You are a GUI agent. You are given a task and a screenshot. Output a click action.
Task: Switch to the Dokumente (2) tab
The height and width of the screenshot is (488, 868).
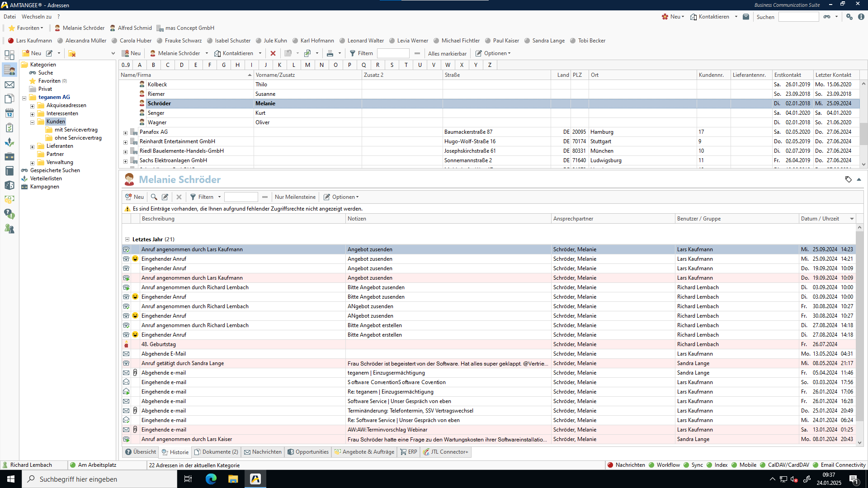click(x=216, y=452)
